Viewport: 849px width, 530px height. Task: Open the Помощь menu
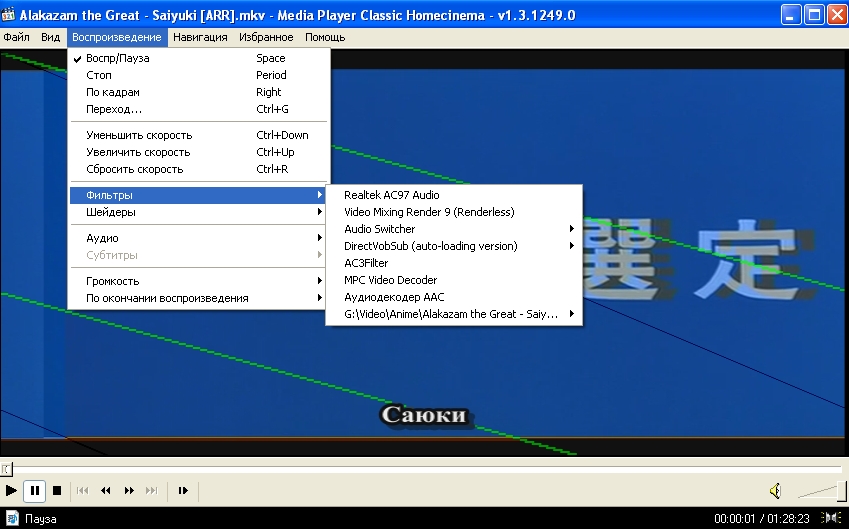325,37
